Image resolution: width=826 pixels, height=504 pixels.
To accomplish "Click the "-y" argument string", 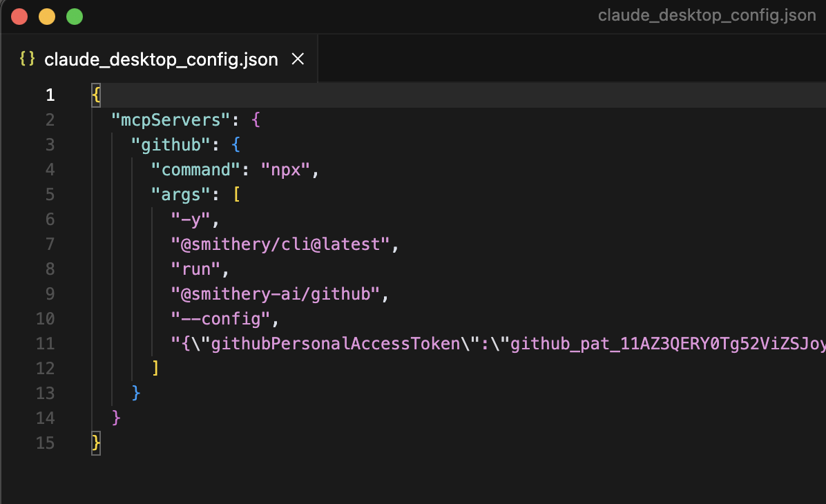I will pyautogui.click(x=191, y=220).
